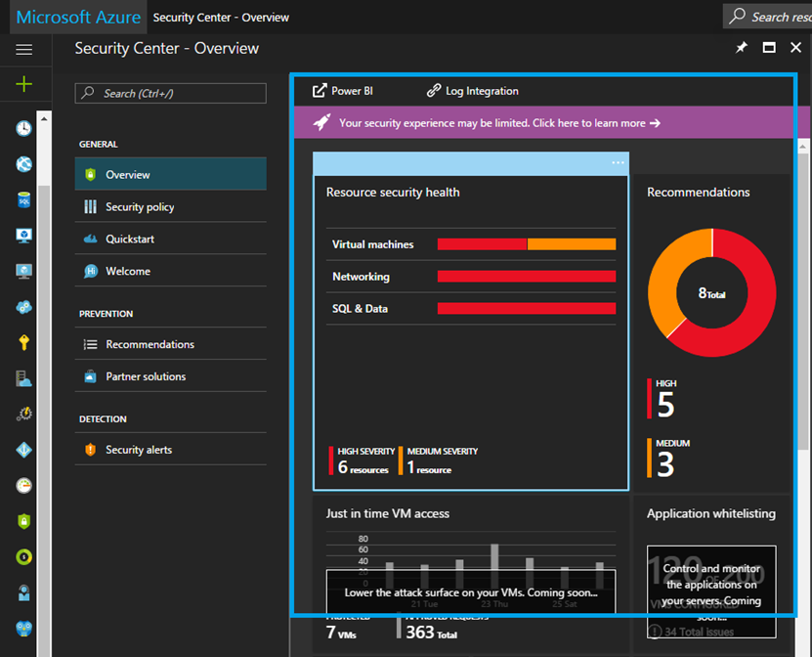Open Security alerts under Detection
Screen dimensions: 812x657
(x=170, y=449)
